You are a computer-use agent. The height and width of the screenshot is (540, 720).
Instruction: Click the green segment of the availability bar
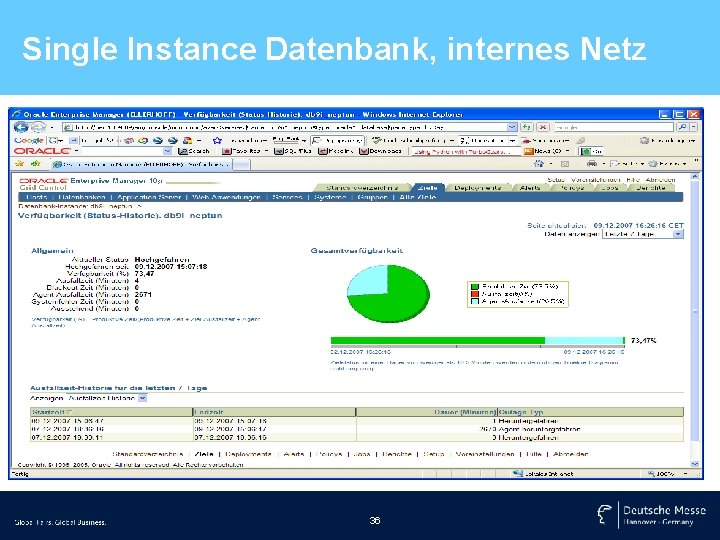click(438, 340)
